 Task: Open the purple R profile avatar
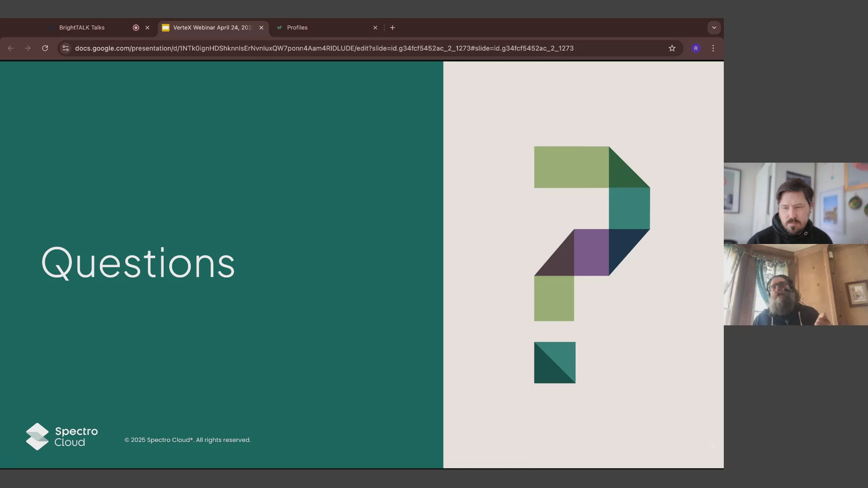pos(696,48)
